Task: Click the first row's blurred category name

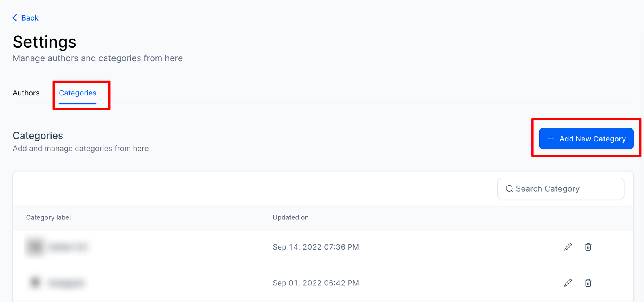Action: click(x=68, y=247)
